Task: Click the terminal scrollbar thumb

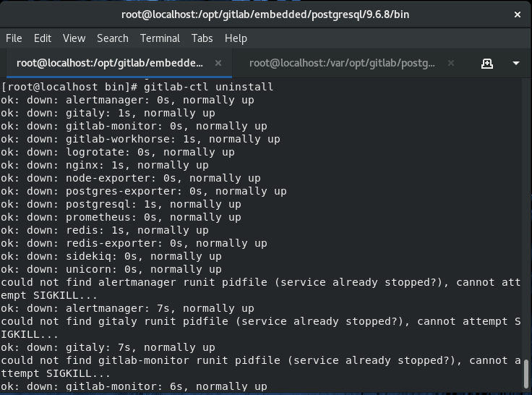Action: (x=526, y=373)
